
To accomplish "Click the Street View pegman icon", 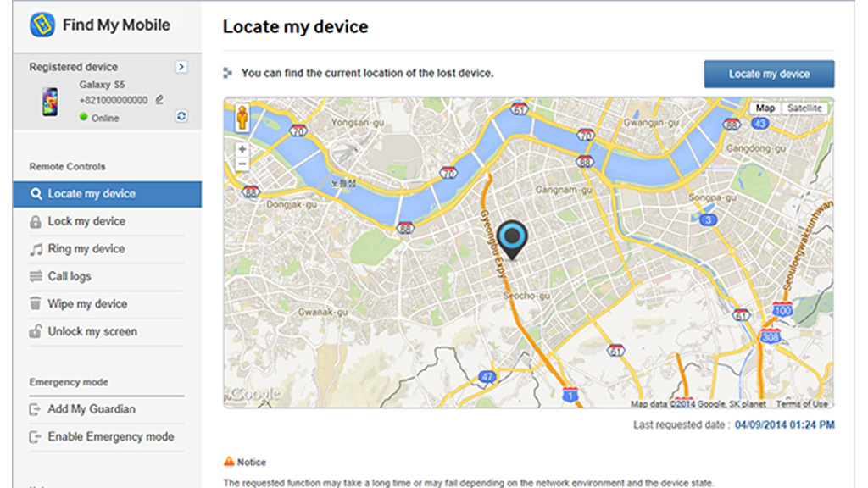I will point(242,118).
